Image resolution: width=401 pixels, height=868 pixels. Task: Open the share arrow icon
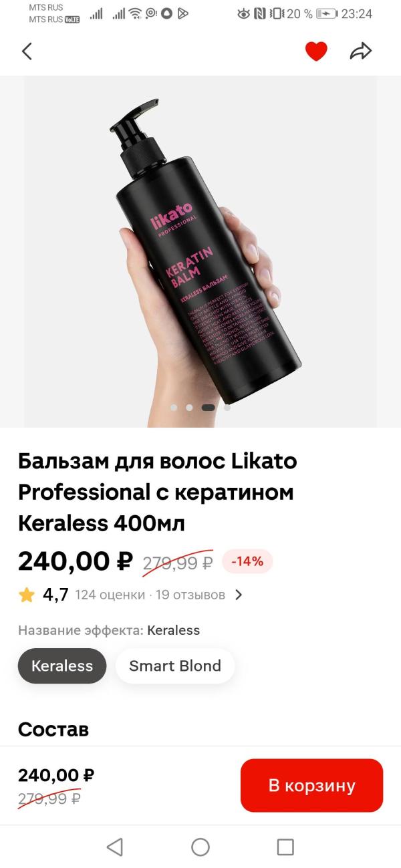click(x=361, y=51)
